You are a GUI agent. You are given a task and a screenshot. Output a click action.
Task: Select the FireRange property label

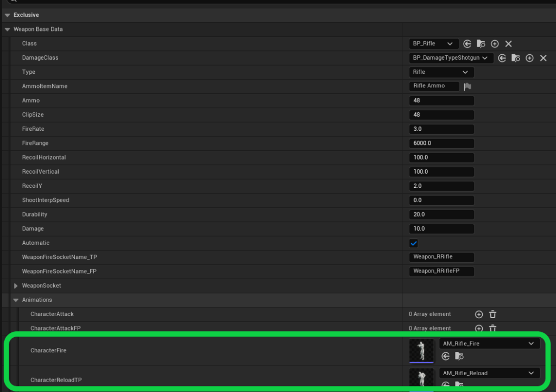[x=35, y=143]
